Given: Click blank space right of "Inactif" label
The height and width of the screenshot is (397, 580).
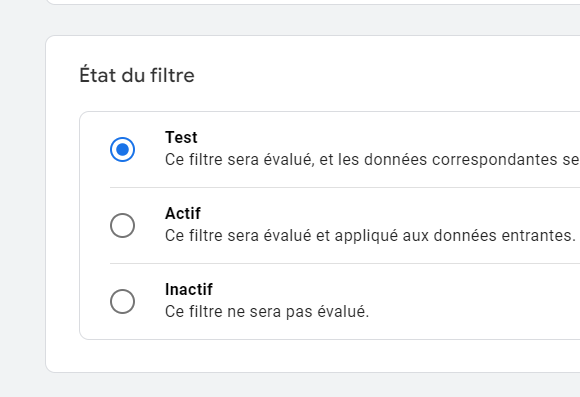Looking at the screenshot, I should (370, 289).
